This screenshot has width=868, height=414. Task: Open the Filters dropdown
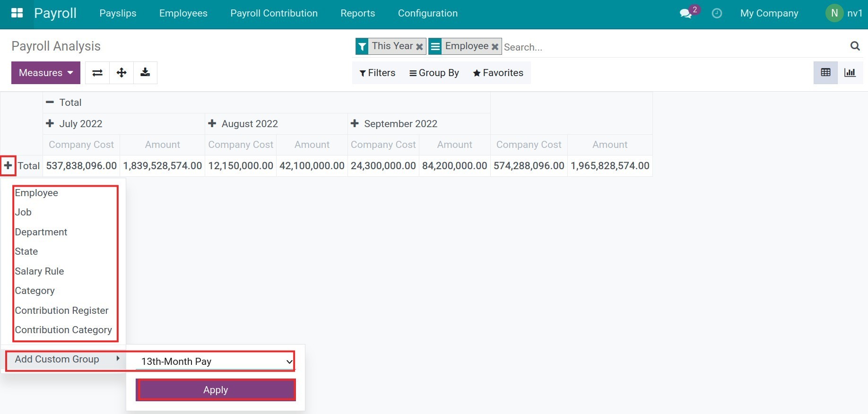pyautogui.click(x=377, y=73)
